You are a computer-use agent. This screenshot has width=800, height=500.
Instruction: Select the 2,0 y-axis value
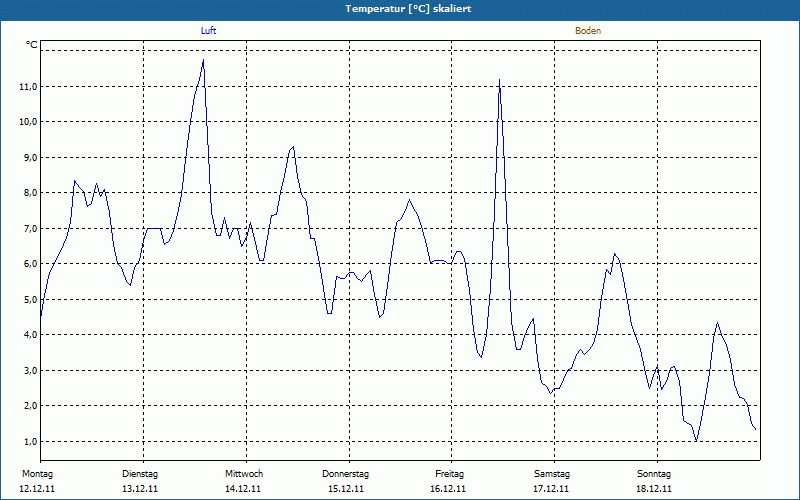coord(30,406)
